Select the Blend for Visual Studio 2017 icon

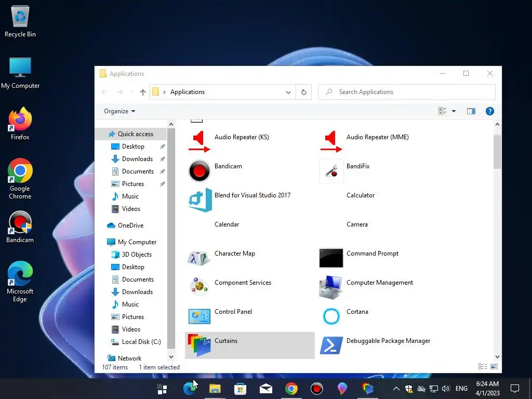(x=200, y=200)
